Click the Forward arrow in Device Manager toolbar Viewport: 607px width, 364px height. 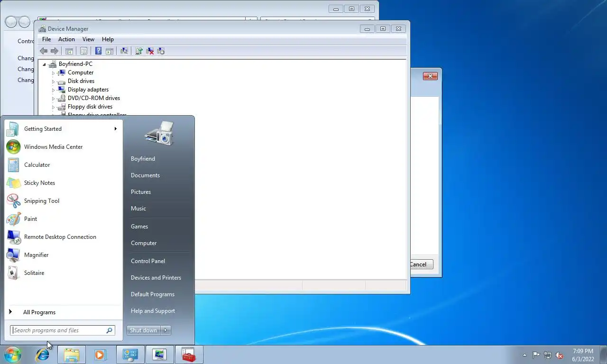(x=55, y=51)
